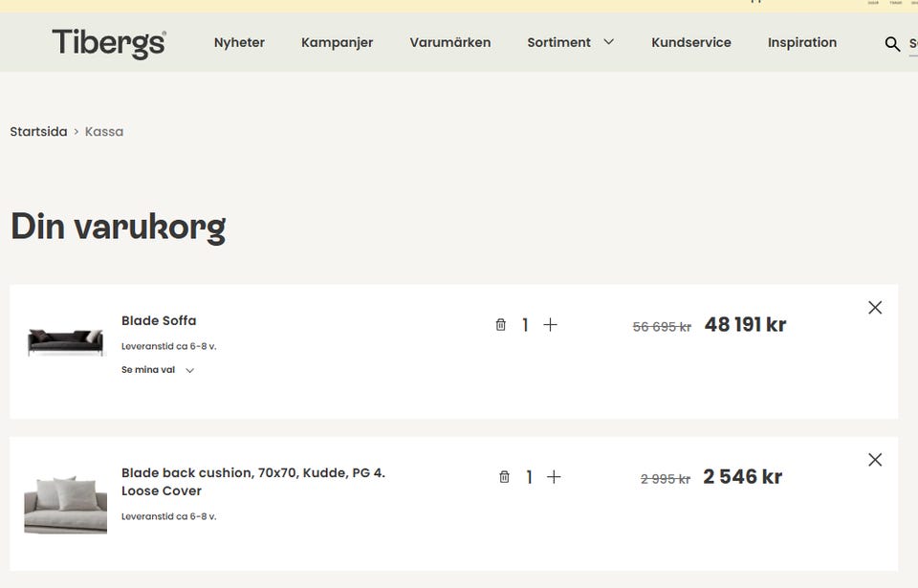Viewport: 918px width, 588px height.
Task: Remove Blade Soffa using the X icon
Action: (875, 308)
